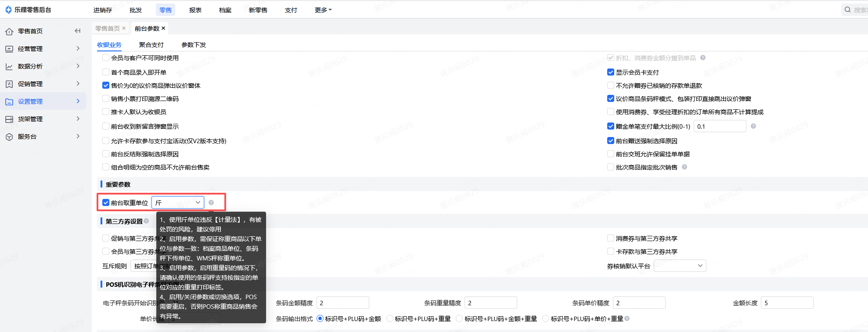The image size is (868, 332).
Task: Uncheck 显示会员卡支付 checkbox
Action: 611,72
